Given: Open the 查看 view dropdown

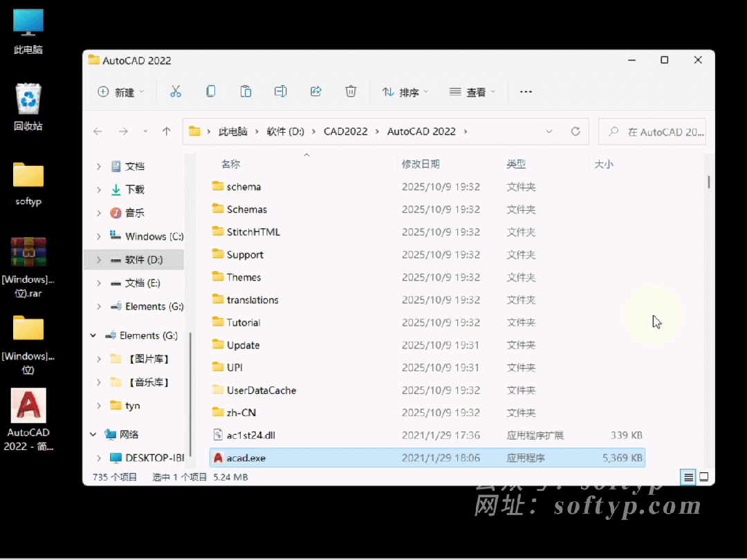Looking at the screenshot, I should pyautogui.click(x=472, y=92).
